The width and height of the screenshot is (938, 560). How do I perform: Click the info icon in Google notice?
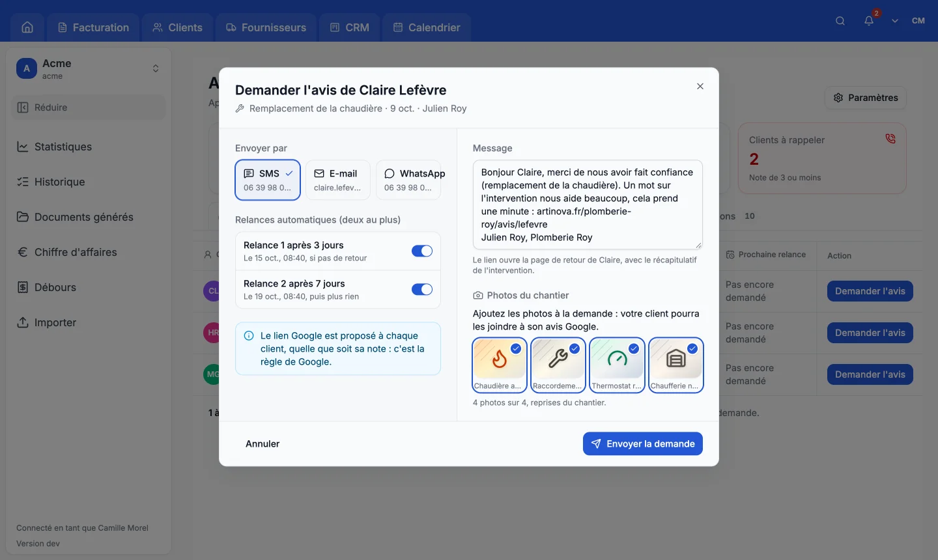pos(249,336)
